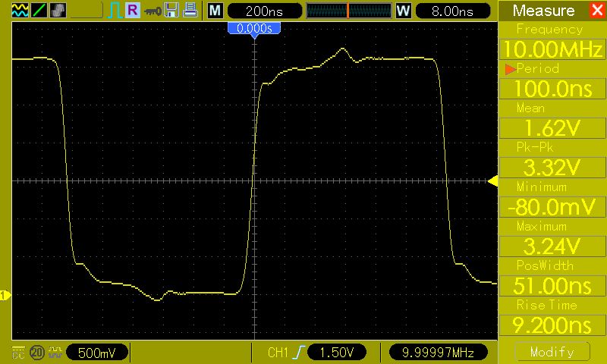Click the cyan pulse trigger icon
This screenshot has width=607, height=364.
click(115, 11)
